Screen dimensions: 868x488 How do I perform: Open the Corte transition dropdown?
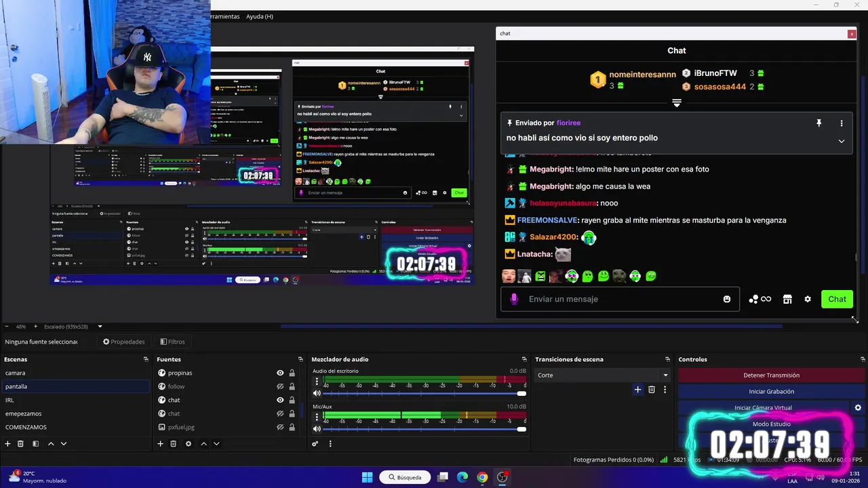point(602,375)
